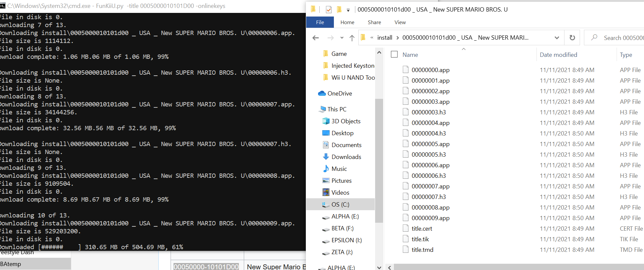This screenshot has height=270, width=644.
Task: Click the horizontal scrollbar left arrow
Action: [x=390, y=267]
